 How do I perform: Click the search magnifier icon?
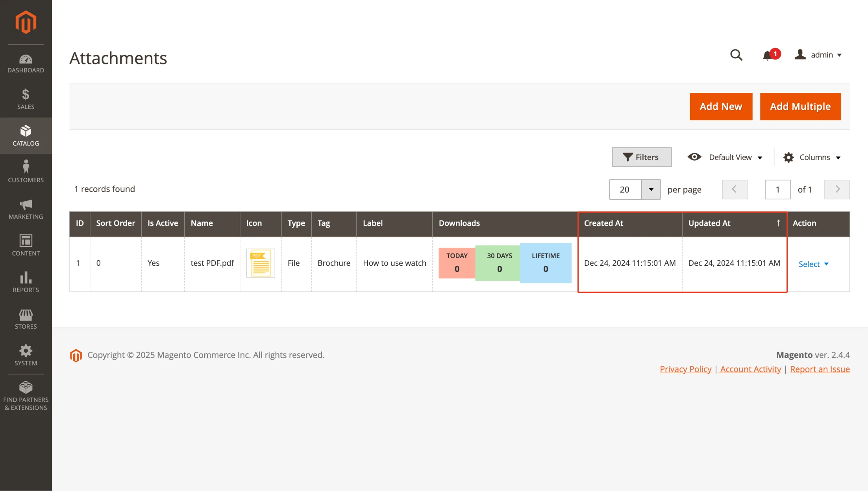[736, 55]
